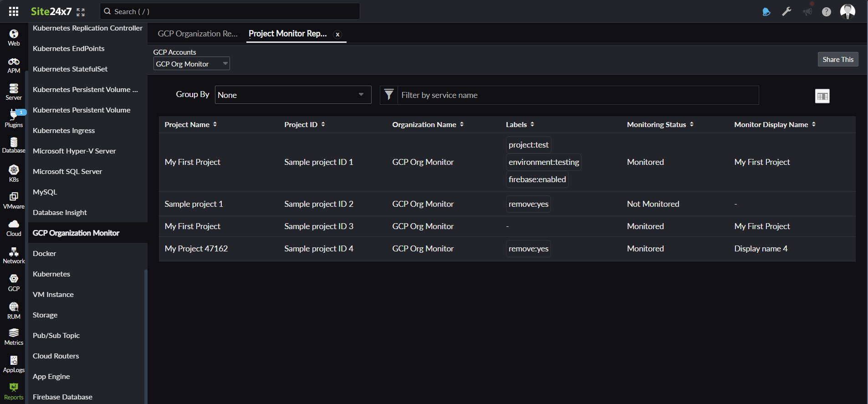
Task: Click the Filter by service name field
Action: 577,95
